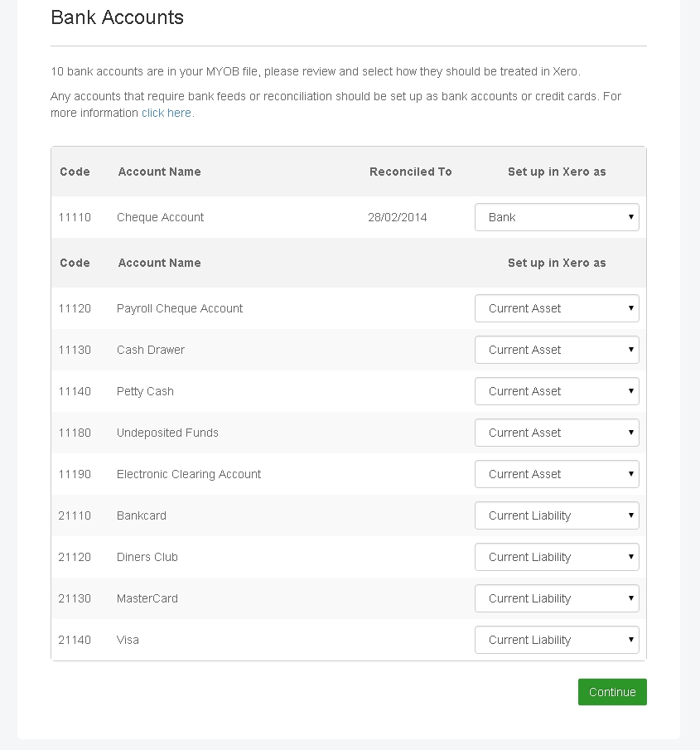Expand the Visa account type dropdown
This screenshot has width=700, height=750.
click(557, 640)
